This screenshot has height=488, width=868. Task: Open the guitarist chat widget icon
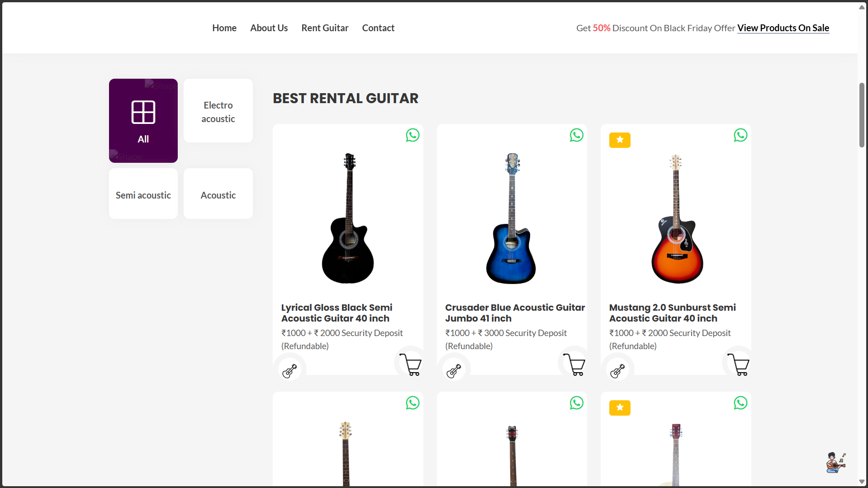tap(835, 463)
